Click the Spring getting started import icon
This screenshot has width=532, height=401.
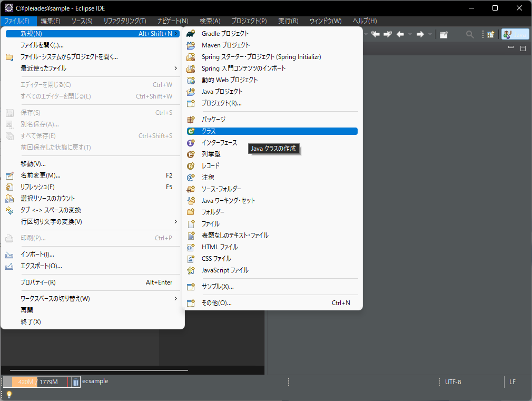(191, 69)
